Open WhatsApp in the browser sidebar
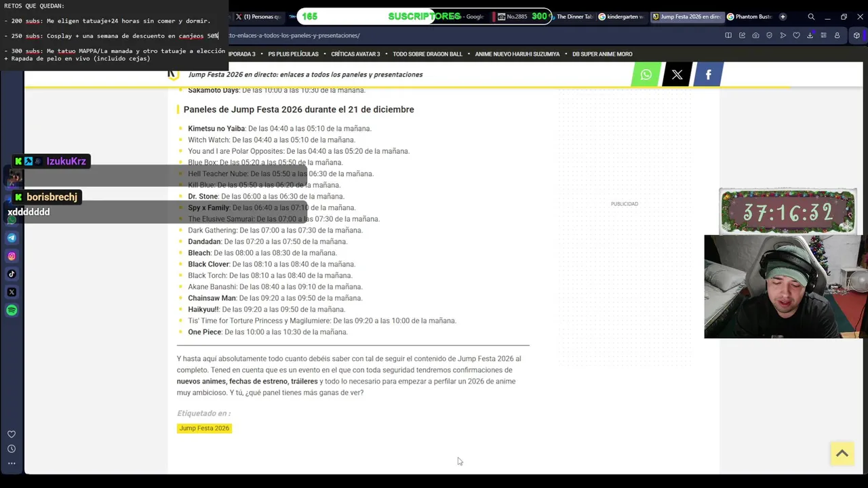 coord(12,220)
